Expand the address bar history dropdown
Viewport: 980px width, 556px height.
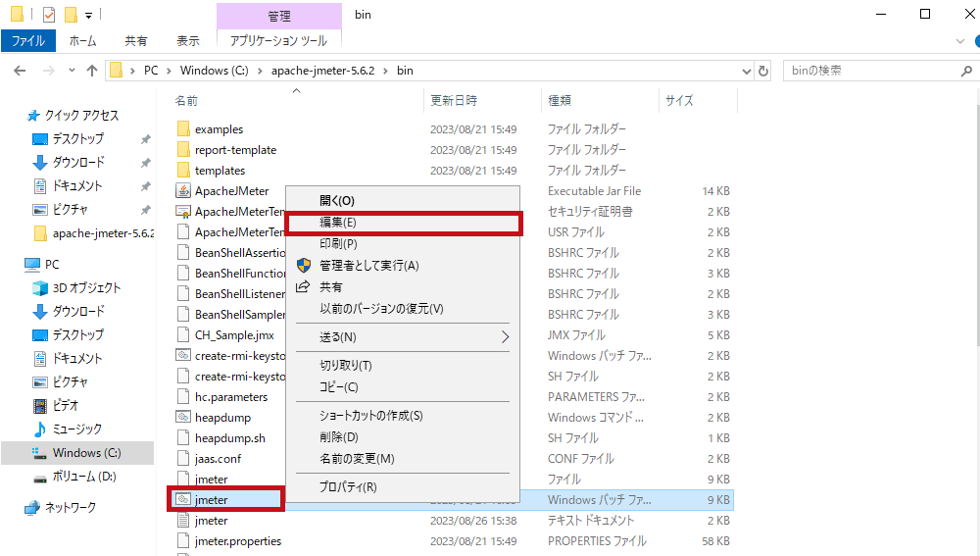(x=746, y=71)
